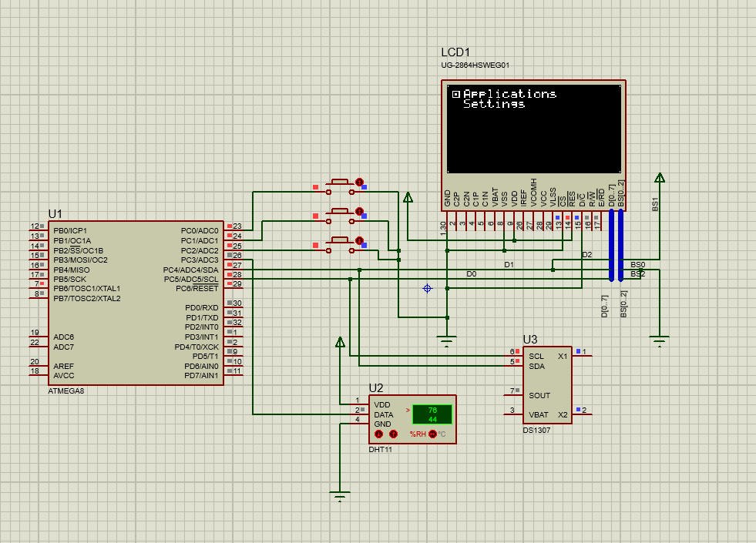
Task: Select the ATMEGA8 U1 microcontroller body
Action: click(136, 303)
